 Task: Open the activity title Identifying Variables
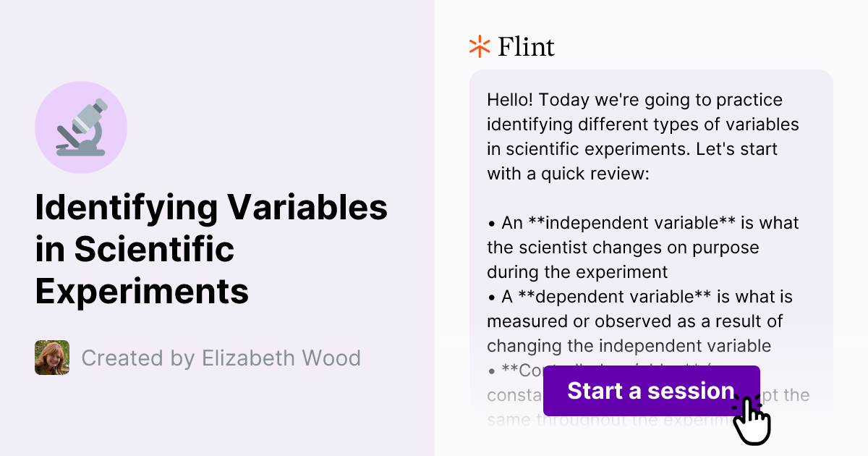(211, 249)
